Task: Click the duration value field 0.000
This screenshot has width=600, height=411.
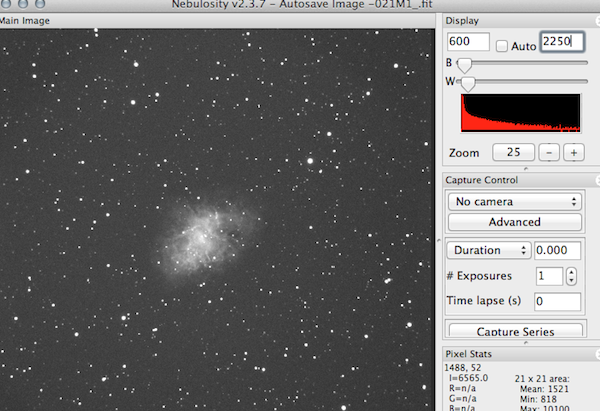Action: (557, 250)
